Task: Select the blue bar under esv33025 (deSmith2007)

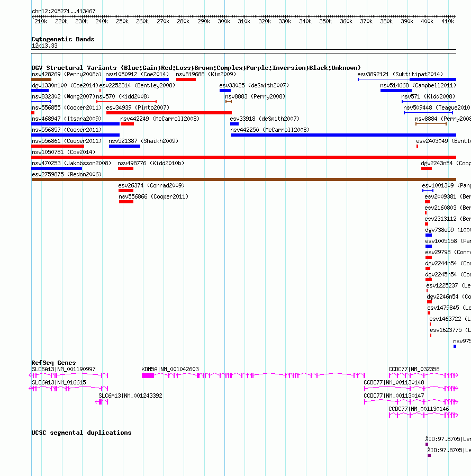Action: [x=225, y=91]
